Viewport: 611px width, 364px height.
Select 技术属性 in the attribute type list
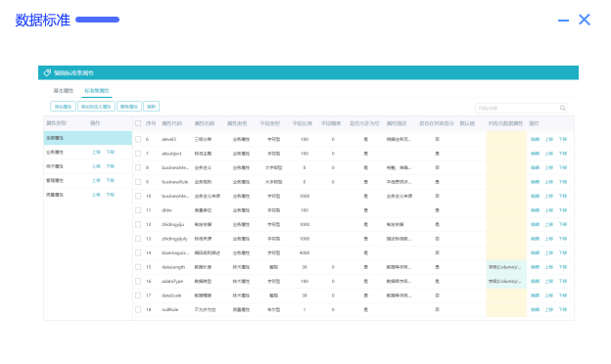[55, 166]
